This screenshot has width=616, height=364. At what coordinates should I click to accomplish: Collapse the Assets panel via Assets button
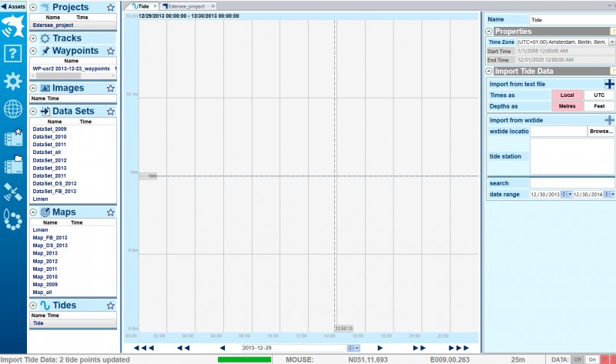point(13,5)
